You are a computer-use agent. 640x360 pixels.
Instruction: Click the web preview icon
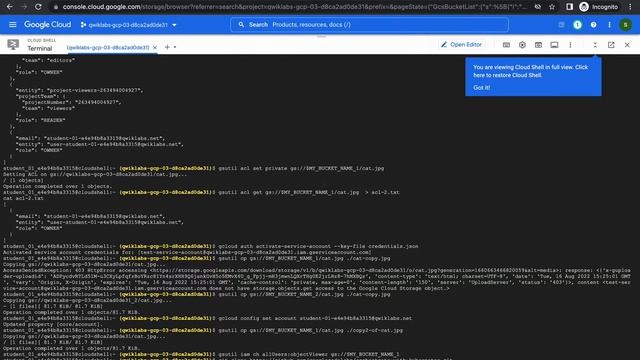538,45
